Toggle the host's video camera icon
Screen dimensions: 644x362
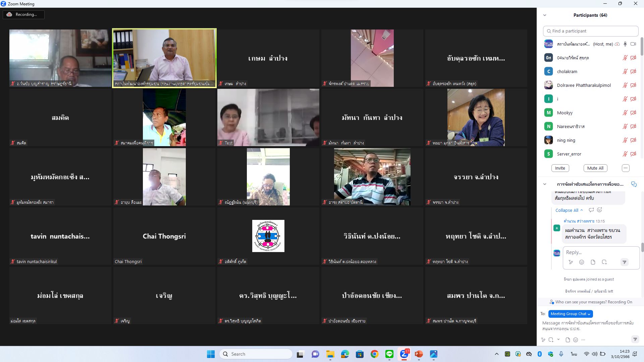[x=633, y=44]
